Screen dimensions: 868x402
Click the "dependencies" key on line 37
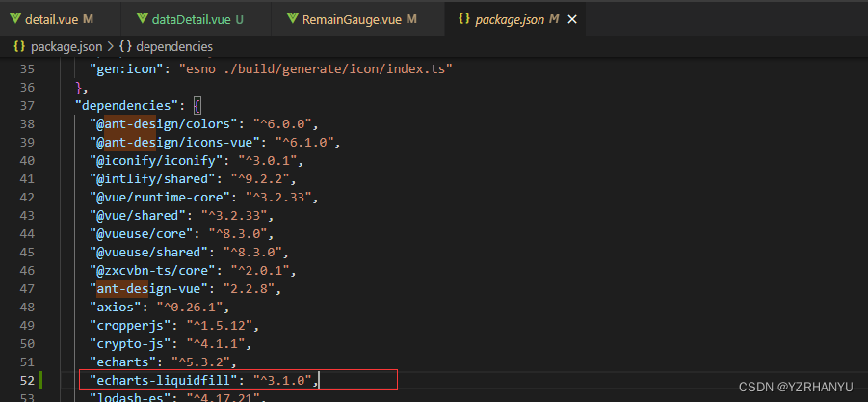coord(127,105)
